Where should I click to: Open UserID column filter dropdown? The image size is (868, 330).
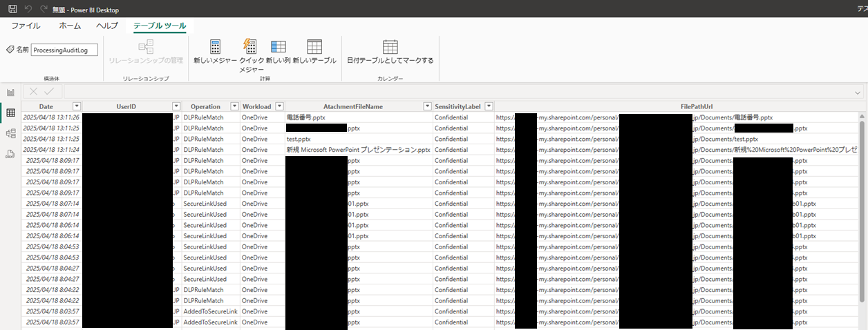176,106
